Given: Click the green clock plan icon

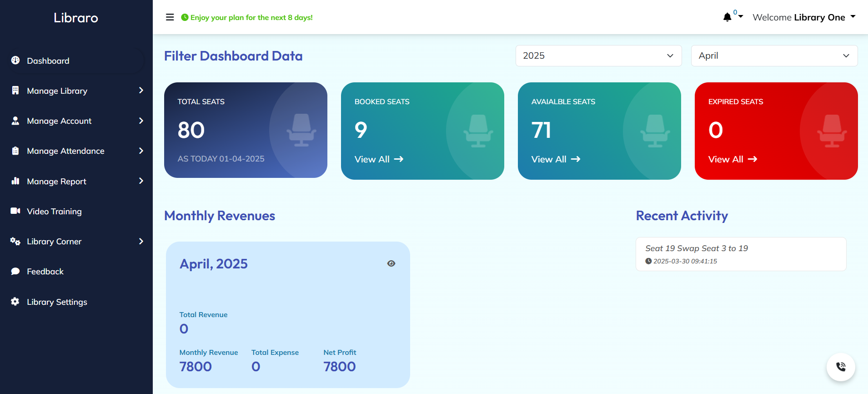Looking at the screenshot, I should (185, 17).
